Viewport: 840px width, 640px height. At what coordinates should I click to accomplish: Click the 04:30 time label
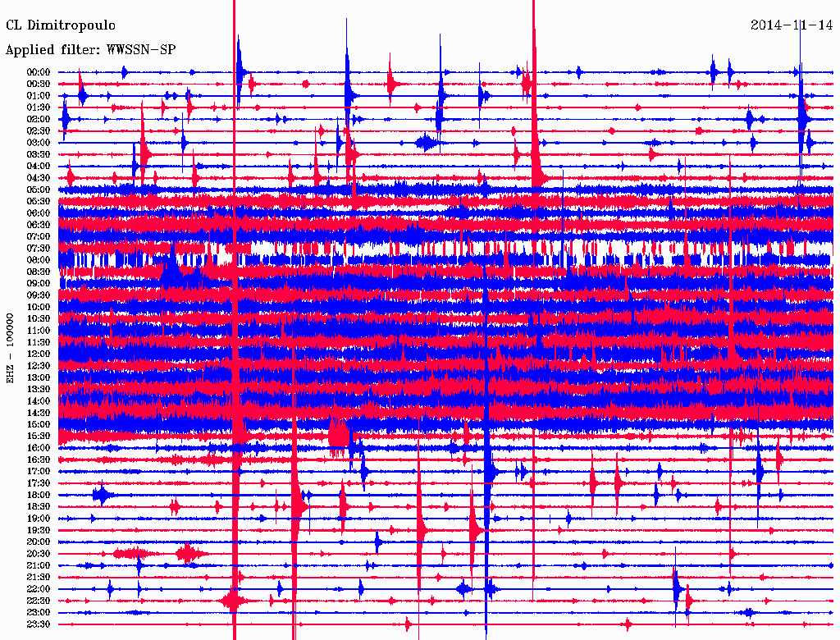click(x=39, y=178)
